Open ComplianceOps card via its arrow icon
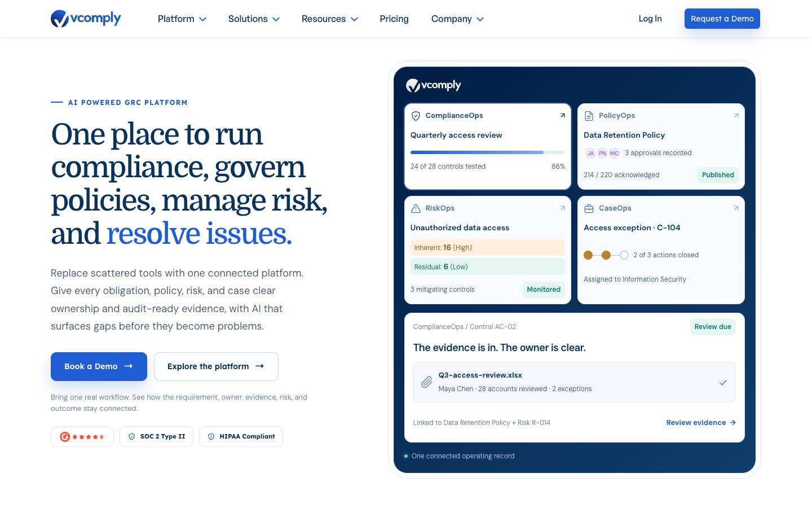The height and width of the screenshot is (508, 812). [x=562, y=115]
